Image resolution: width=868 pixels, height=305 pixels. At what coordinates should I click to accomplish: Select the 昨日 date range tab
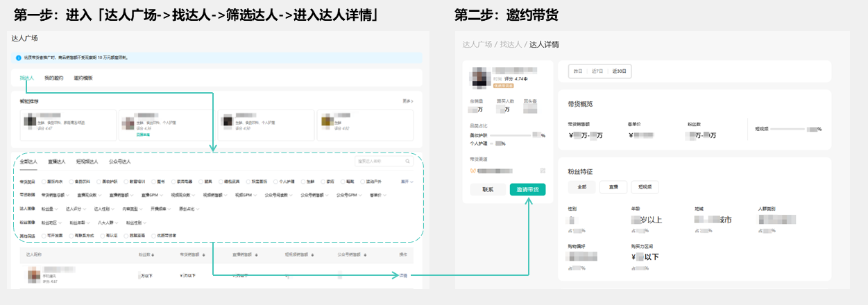577,71
